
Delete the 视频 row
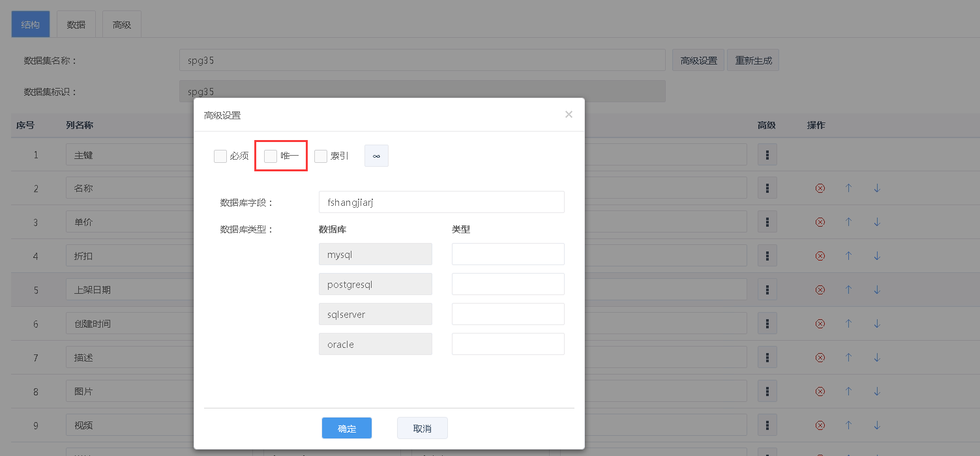pyautogui.click(x=820, y=425)
